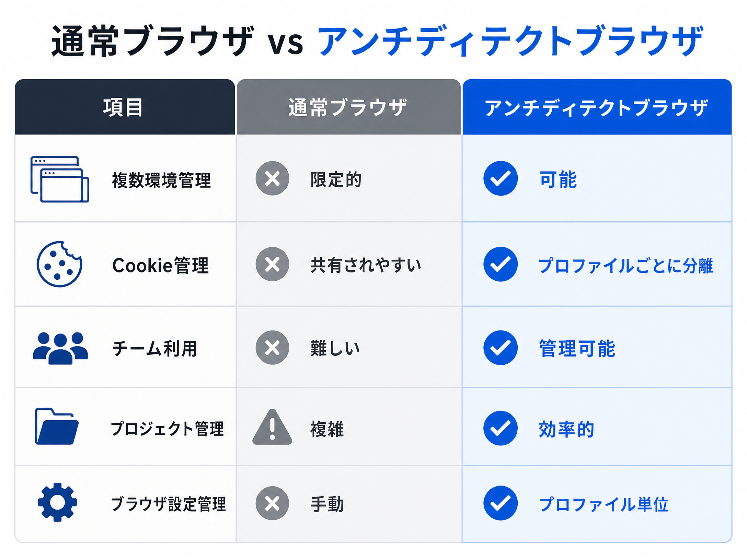Image resolution: width=747 pixels, height=560 pixels.
Task: Click the blue アンチディテクトブラウザ title text
Action: (x=511, y=41)
